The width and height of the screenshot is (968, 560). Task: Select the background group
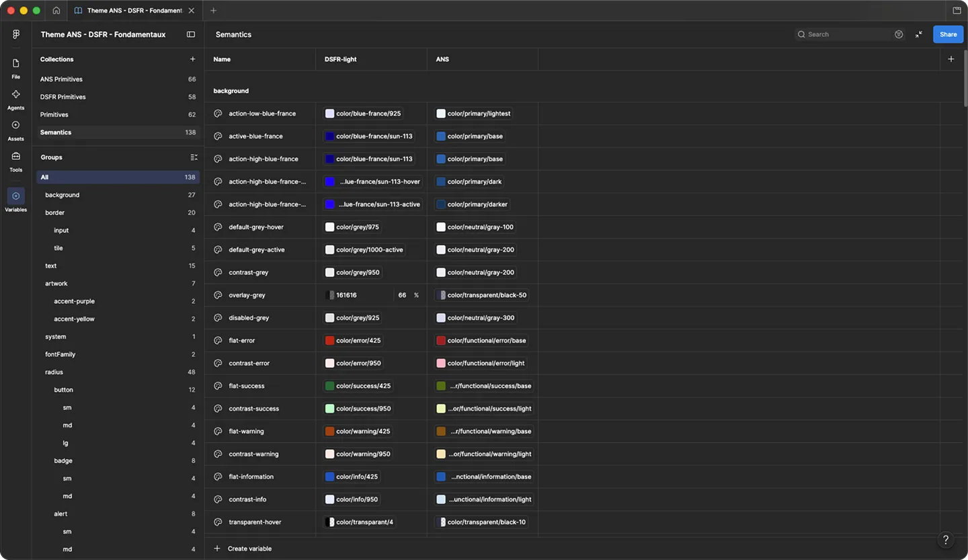(118, 195)
